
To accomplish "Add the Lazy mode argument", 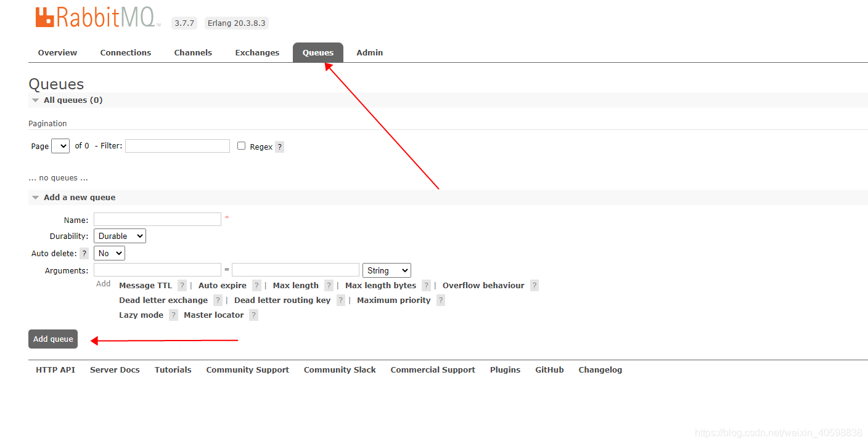I will coord(141,315).
